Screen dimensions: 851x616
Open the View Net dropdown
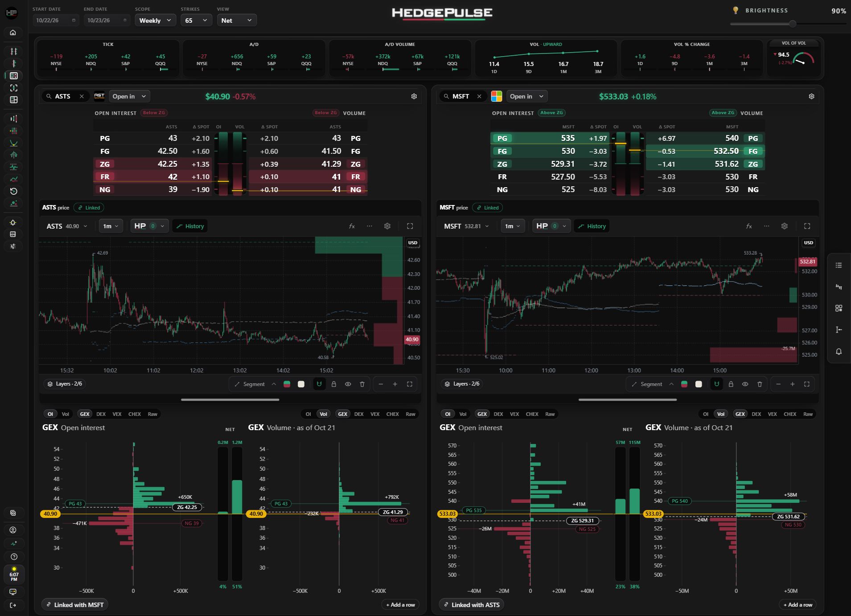(x=236, y=21)
